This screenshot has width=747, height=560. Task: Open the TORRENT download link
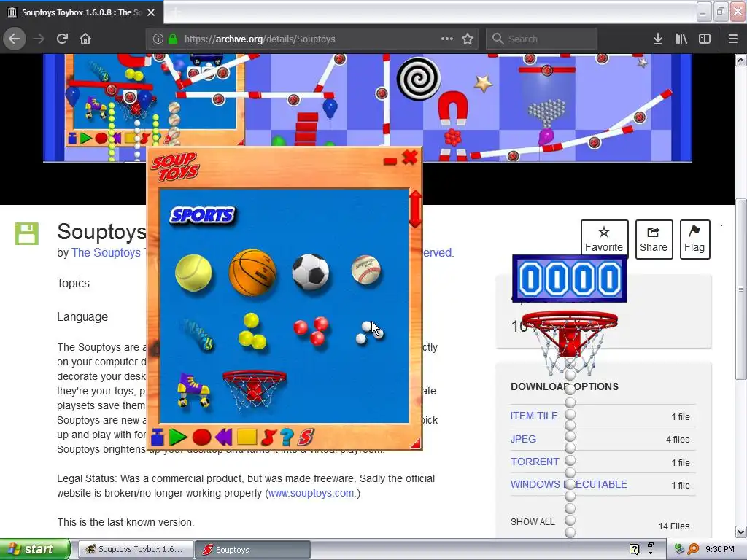pyautogui.click(x=535, y=462)
